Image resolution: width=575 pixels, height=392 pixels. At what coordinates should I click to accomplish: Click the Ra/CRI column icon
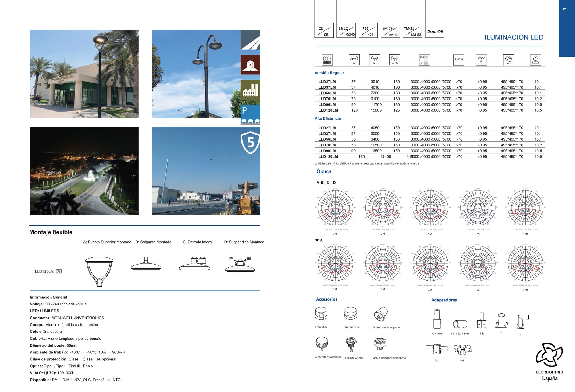[459, 60]
